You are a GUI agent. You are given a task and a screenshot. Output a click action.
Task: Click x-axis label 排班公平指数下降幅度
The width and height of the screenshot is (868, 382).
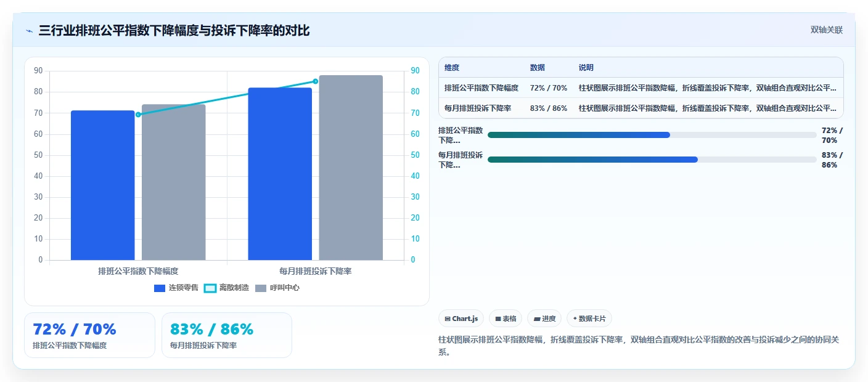[138, 271]
